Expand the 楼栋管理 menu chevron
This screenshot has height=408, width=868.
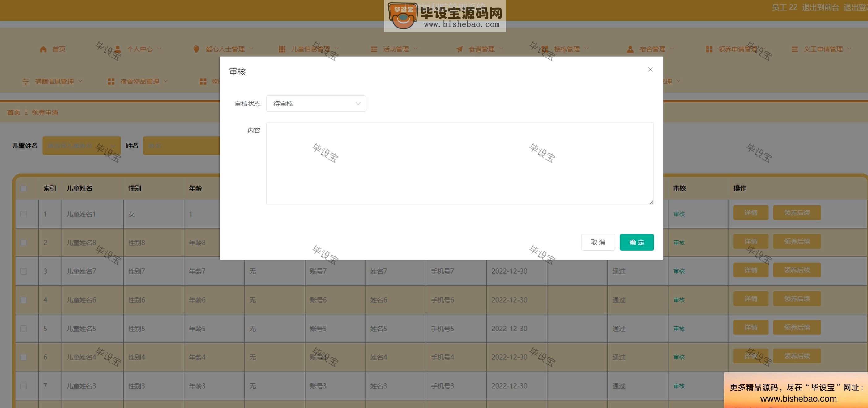click(587, 49)
